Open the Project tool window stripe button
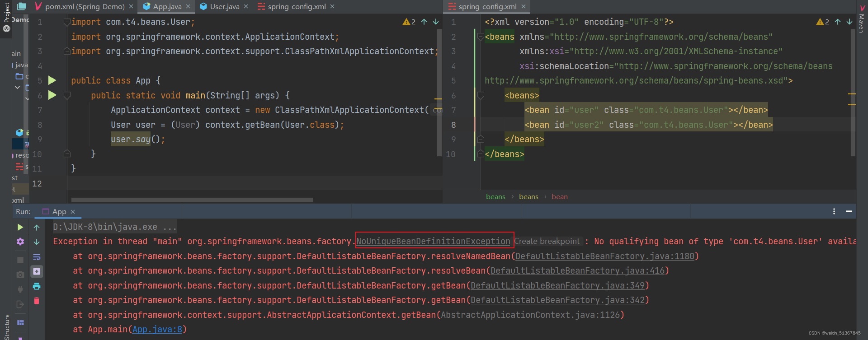 [6, 16]
